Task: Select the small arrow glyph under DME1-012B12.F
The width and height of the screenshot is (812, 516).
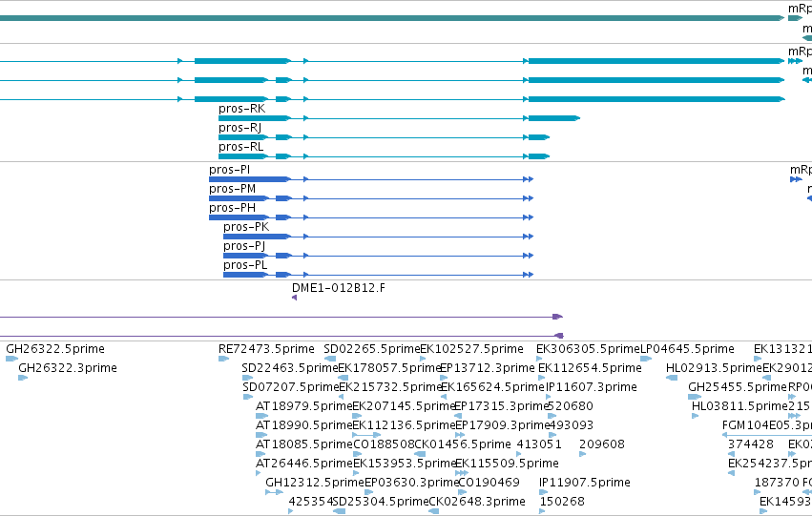Action: (294, 298)
